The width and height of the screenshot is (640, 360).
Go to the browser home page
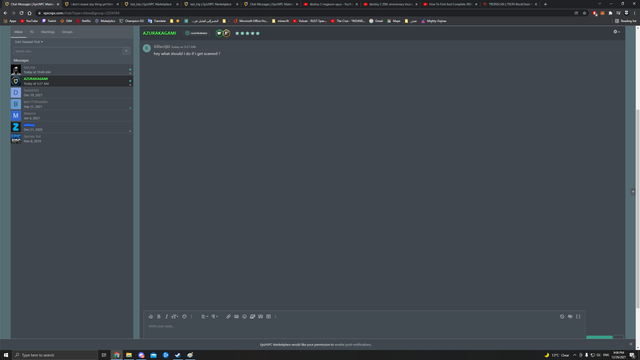[x=29, y=13]
